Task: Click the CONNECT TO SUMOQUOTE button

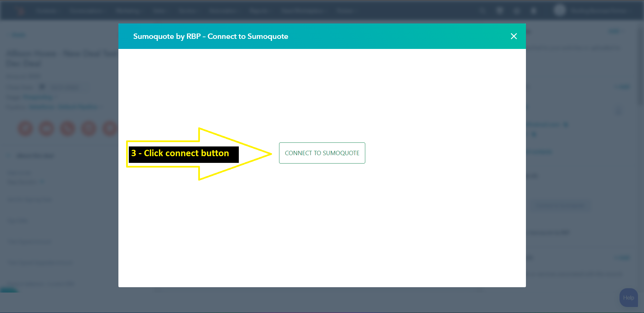Action: click(322, 153)
